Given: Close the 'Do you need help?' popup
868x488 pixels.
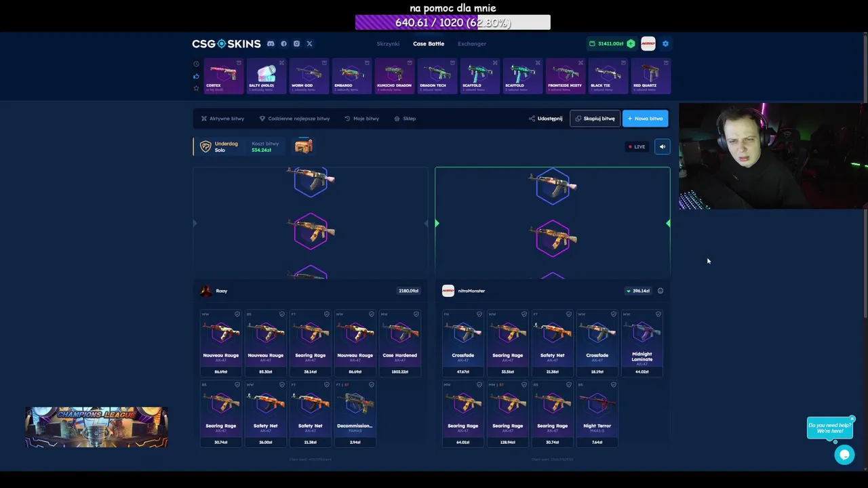Looking at the screenshot, I should point(852,419).
